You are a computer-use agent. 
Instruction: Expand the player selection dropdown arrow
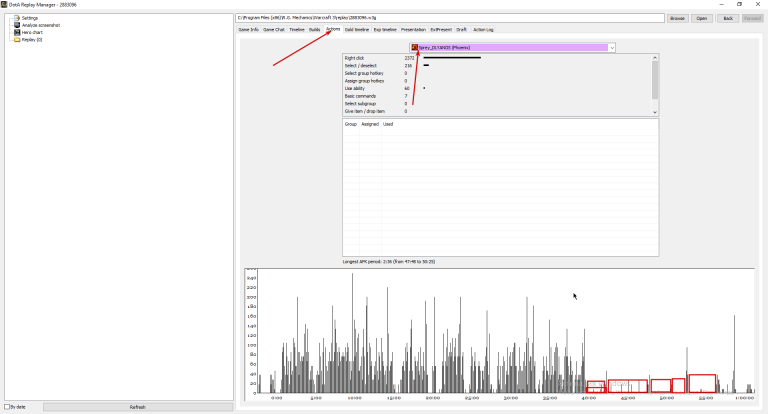pos(612,48)
